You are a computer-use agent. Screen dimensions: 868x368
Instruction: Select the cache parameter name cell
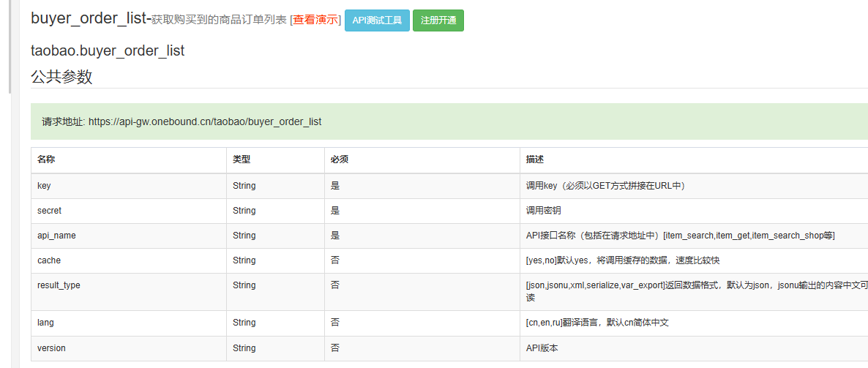coord(128,260)
